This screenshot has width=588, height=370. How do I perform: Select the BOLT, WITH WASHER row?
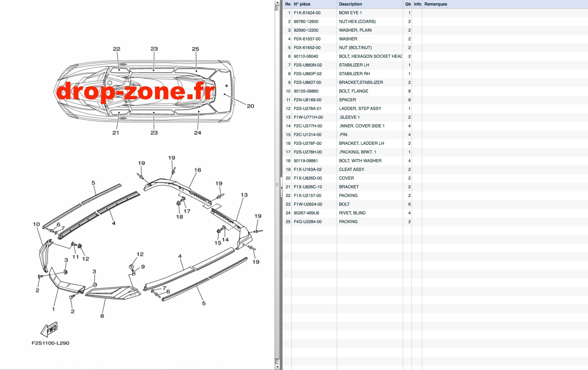(x=435, y=161)
